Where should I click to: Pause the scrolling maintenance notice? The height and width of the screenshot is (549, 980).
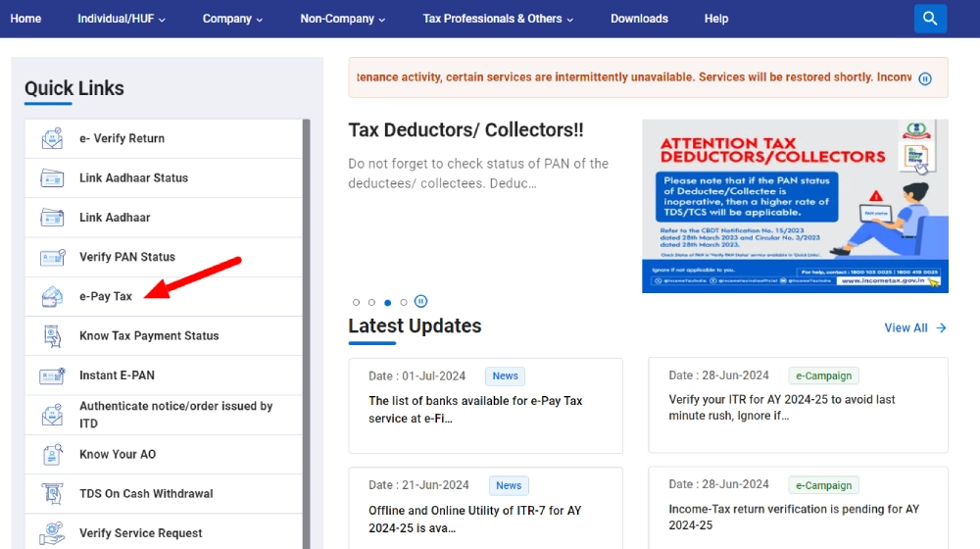pyautogui.click(x=926, y=78)
